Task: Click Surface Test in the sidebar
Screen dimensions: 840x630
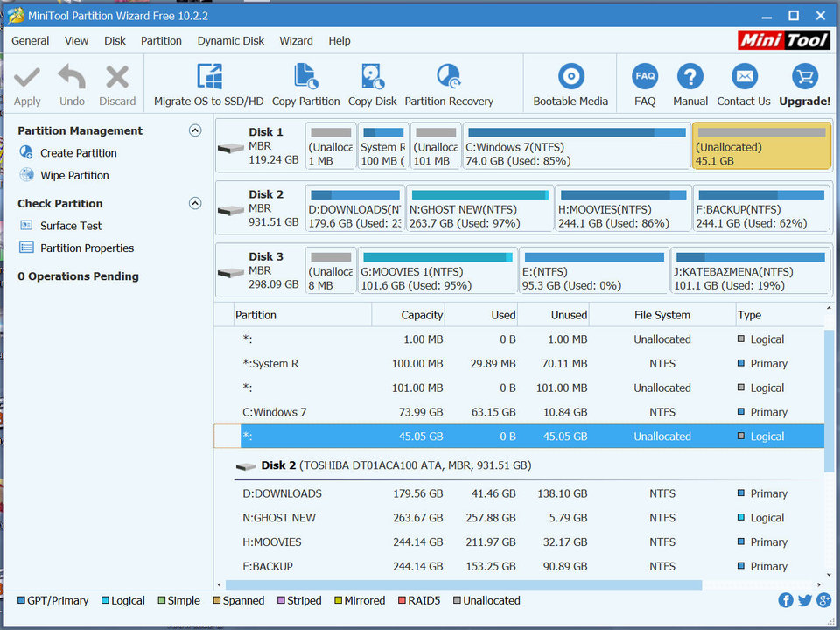Action: pos(71,226)
